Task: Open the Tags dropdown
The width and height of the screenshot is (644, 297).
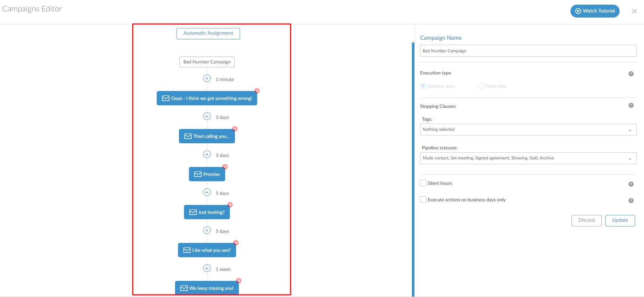Action: [x=528, y=129]
